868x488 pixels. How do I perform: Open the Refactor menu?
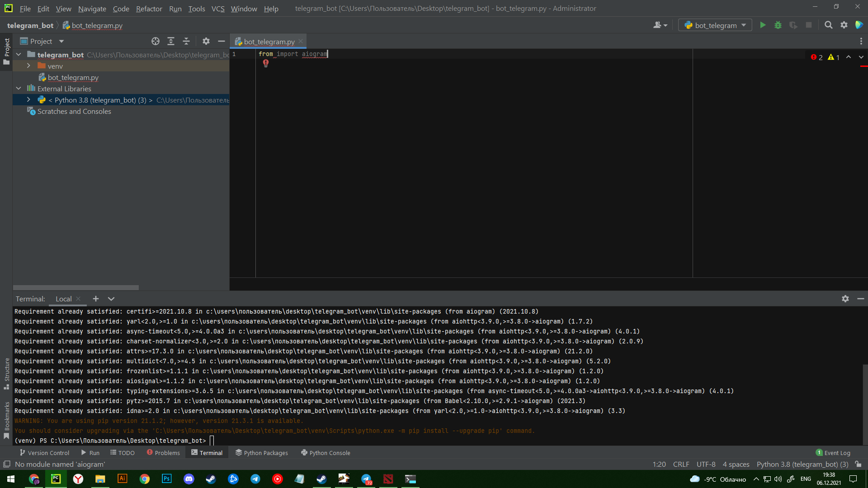point(149,9)
